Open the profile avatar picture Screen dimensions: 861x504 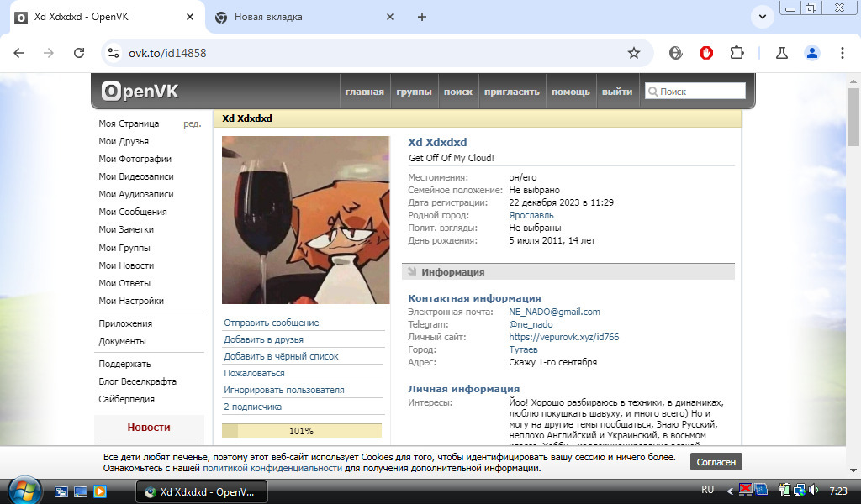click(305, 220)
